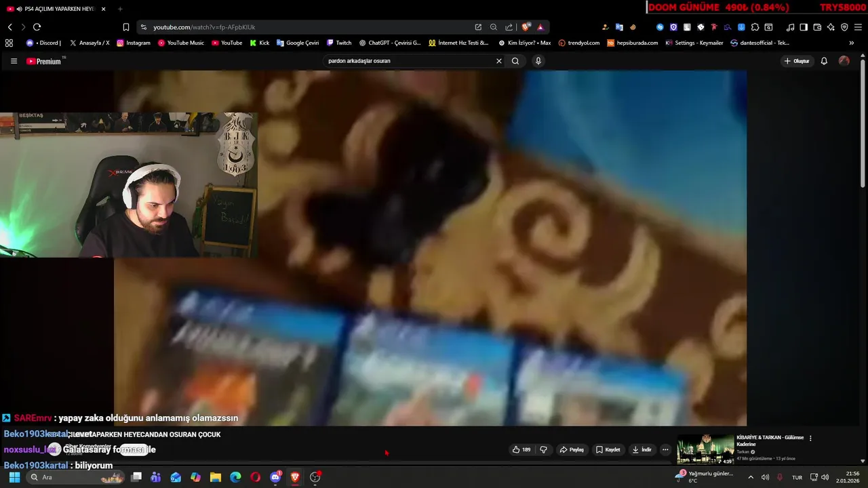Open the YouTube Music bookmark
868x488 pixels.
tap(181, 43)
